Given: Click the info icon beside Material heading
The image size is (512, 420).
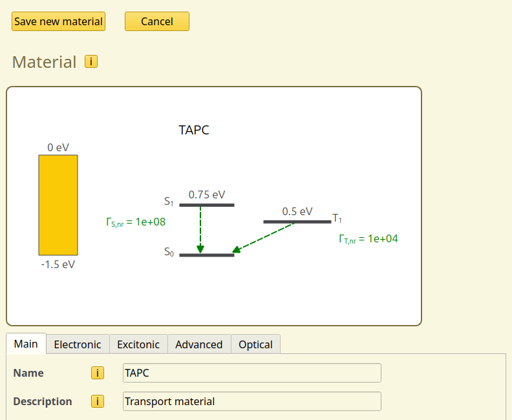Looking at the screenshot, I should click(91, 62).
